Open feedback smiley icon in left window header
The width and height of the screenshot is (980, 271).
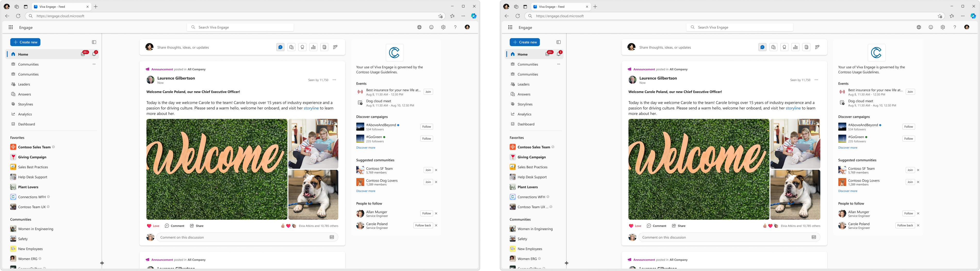tap(431, 27)
